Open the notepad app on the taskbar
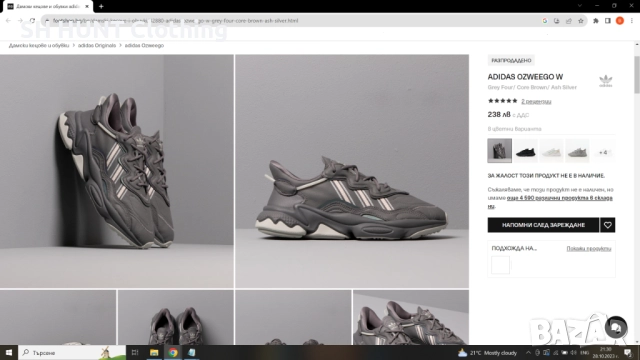 coord(192,353)
